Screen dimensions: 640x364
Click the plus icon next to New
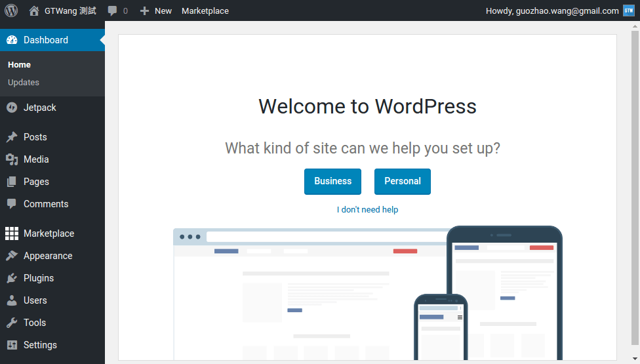pos(145,11)
